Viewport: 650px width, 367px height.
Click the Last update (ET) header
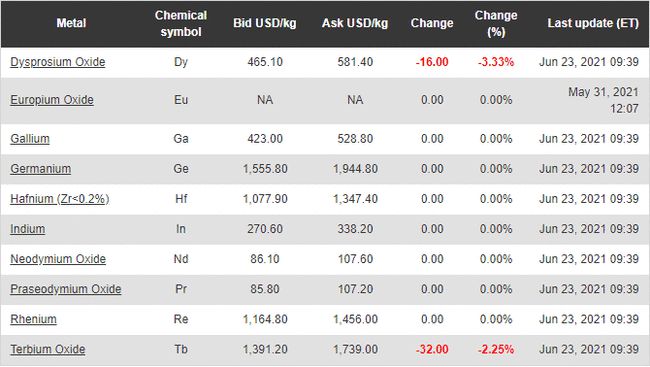click(x=593, y=23)
